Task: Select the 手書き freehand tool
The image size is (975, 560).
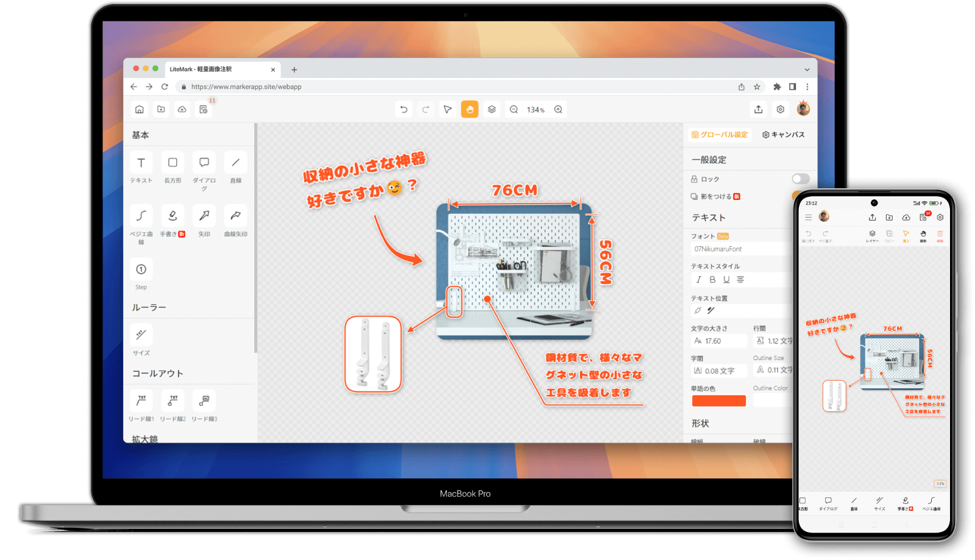Action: tap(172, 216)
